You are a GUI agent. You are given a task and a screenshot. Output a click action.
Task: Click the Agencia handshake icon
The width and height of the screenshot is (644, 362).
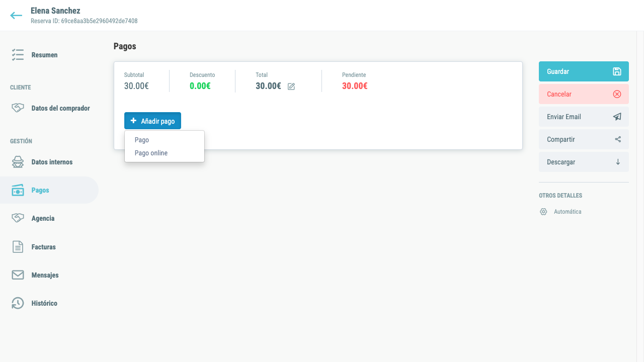(18, 218)
